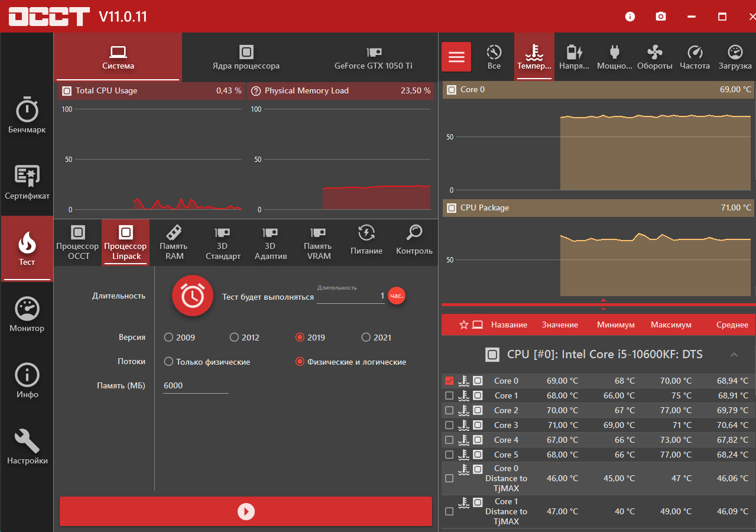Check the Core 3 graph checkbox
Screen dimensions: 756x532
point(449,425)
